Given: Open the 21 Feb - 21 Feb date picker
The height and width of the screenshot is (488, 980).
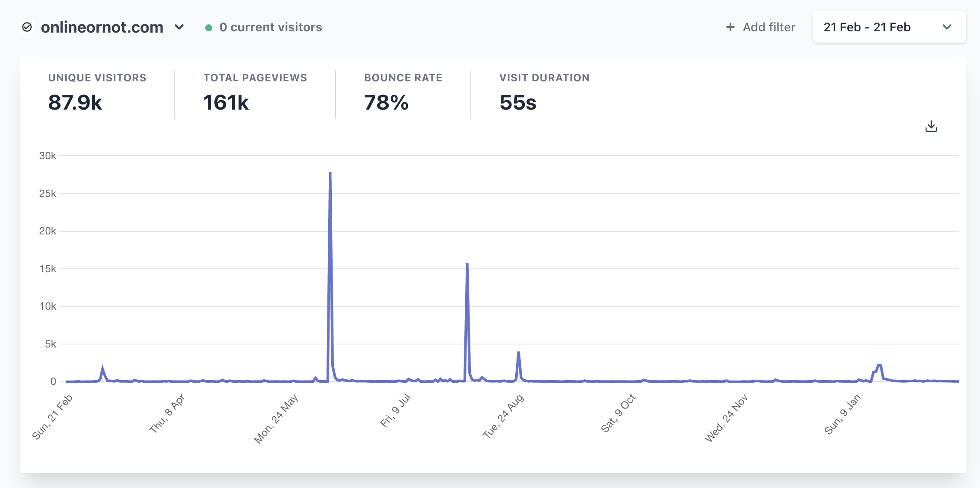Looking at the screenshot, I should pos(889,27).
